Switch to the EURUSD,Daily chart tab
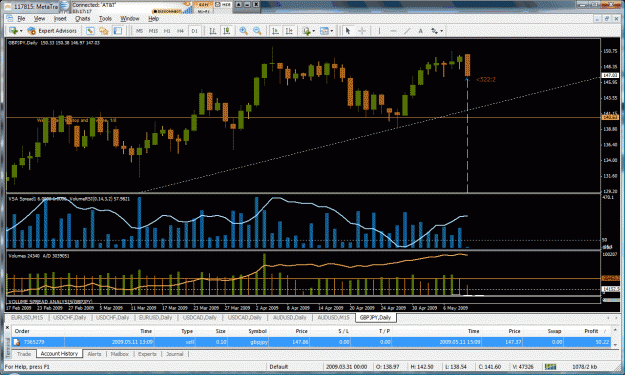The width and height of the screenshot is (625, 375). tap(155, 318)
